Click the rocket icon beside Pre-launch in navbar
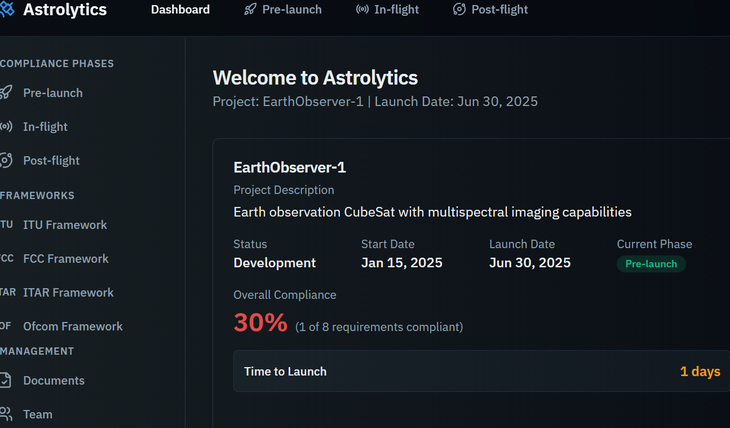The image size is (730, 428). tap(250, 10)
